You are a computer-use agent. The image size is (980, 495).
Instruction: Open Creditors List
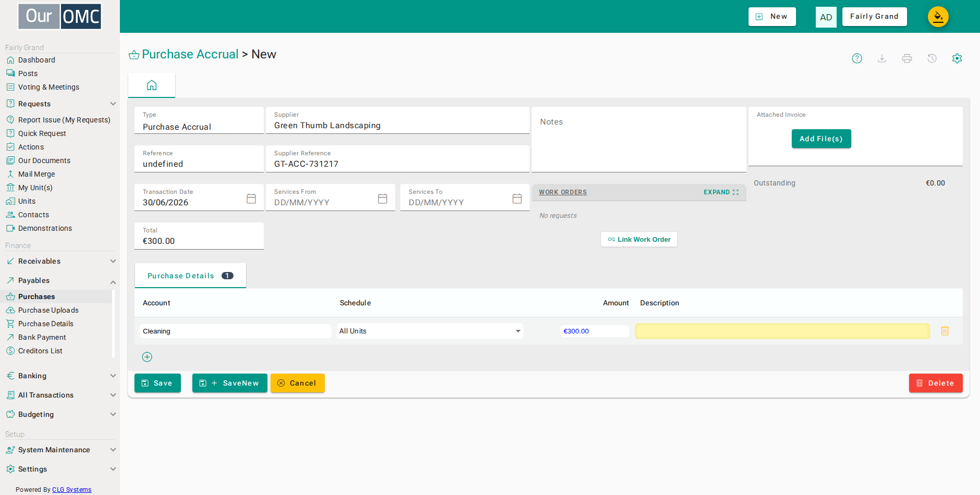click(40, 351)
